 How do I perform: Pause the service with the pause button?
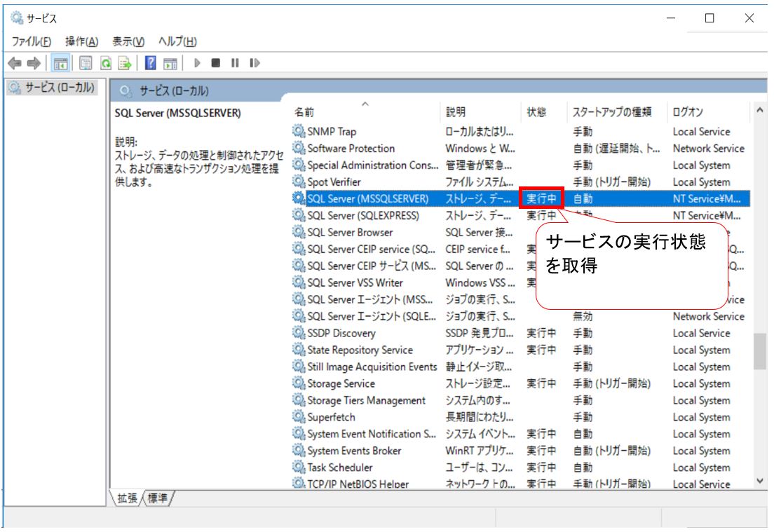pos(235,63)
